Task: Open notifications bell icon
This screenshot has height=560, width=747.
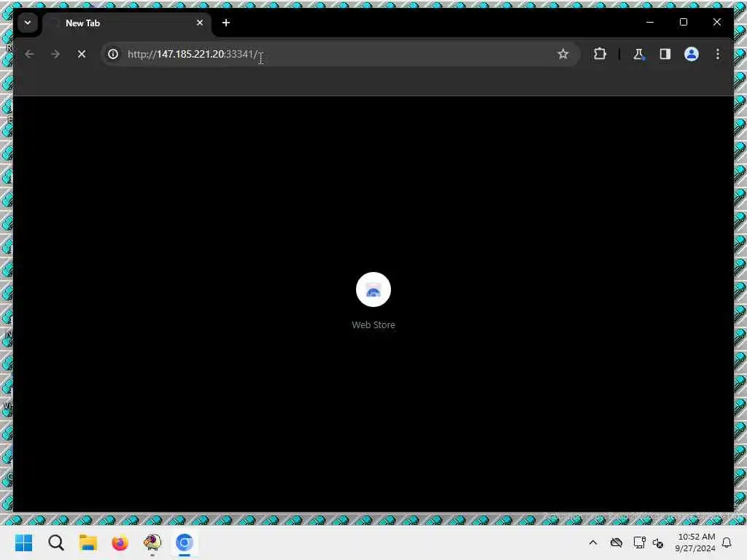Action: [x=727, y=542]
